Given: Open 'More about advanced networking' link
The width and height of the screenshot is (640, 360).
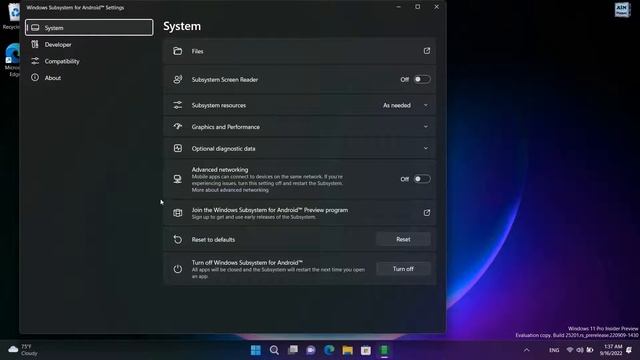Looking at the screenshot, I should pos(230,190).
